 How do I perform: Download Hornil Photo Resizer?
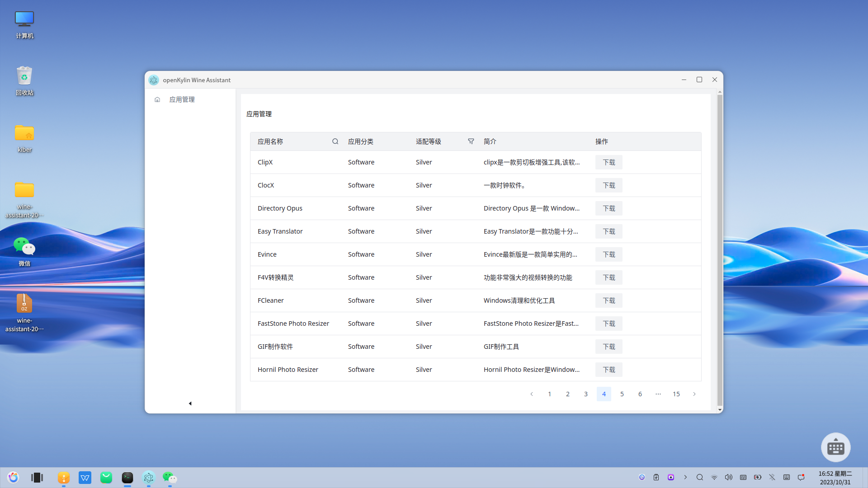[x=609, y=370]
